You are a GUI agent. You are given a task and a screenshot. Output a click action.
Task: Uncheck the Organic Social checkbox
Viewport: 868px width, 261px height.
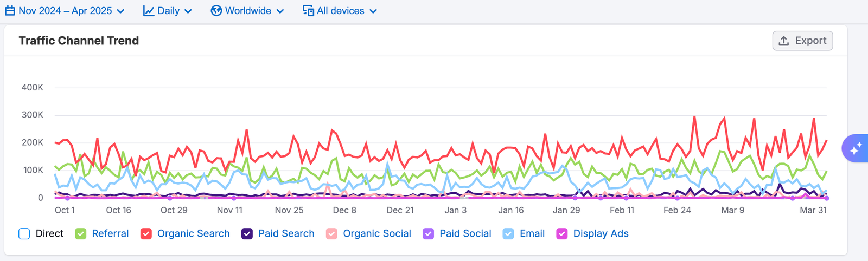click(331, 234)
